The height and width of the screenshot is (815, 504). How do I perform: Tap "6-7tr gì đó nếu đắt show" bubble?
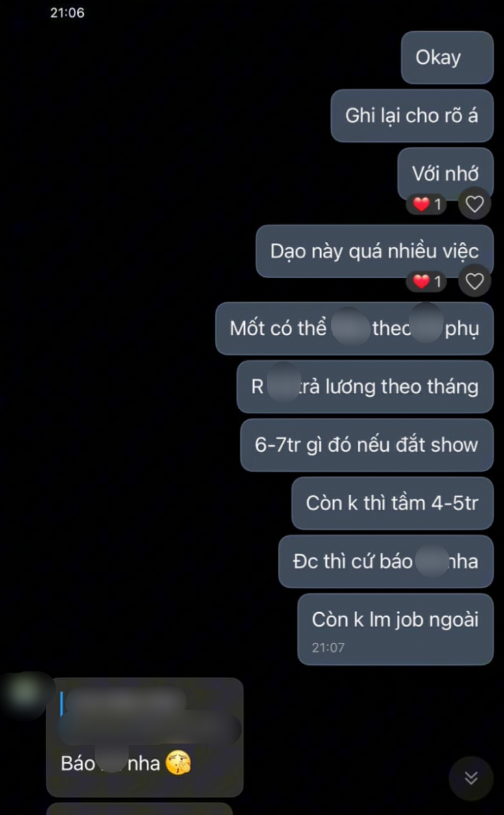367,445
